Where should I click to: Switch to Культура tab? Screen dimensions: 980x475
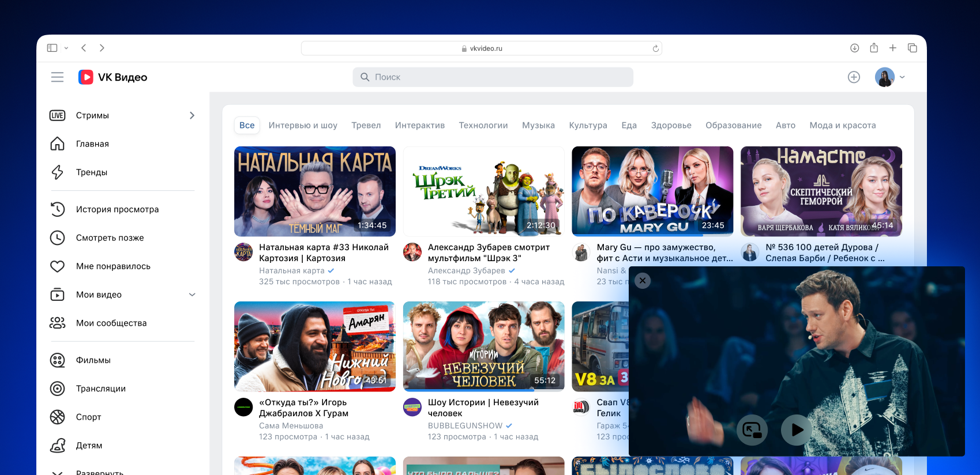[x=588, y=125]
